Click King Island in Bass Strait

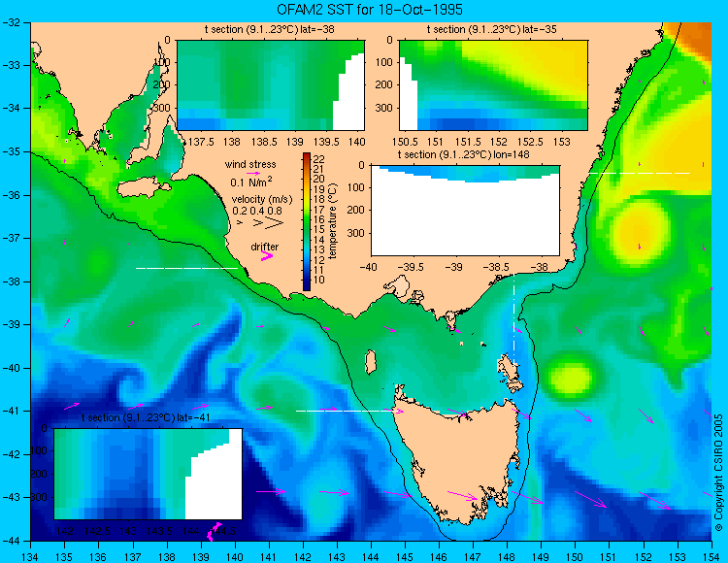click(370, 362)
